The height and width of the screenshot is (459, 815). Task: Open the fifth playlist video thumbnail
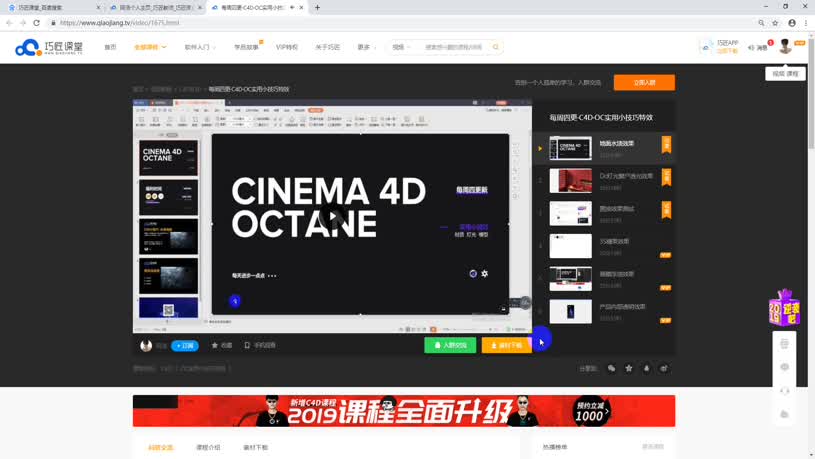(x=570, y=279)
